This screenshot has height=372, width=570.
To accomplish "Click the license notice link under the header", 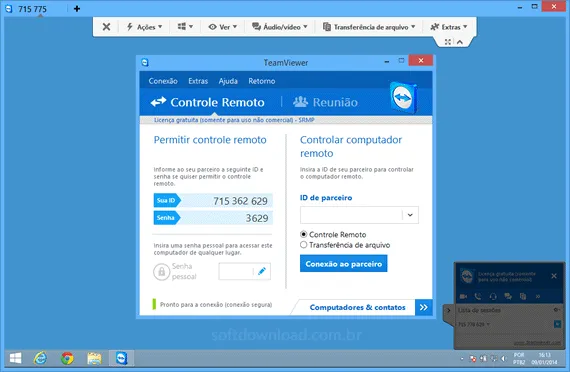I will coord(234,120).
